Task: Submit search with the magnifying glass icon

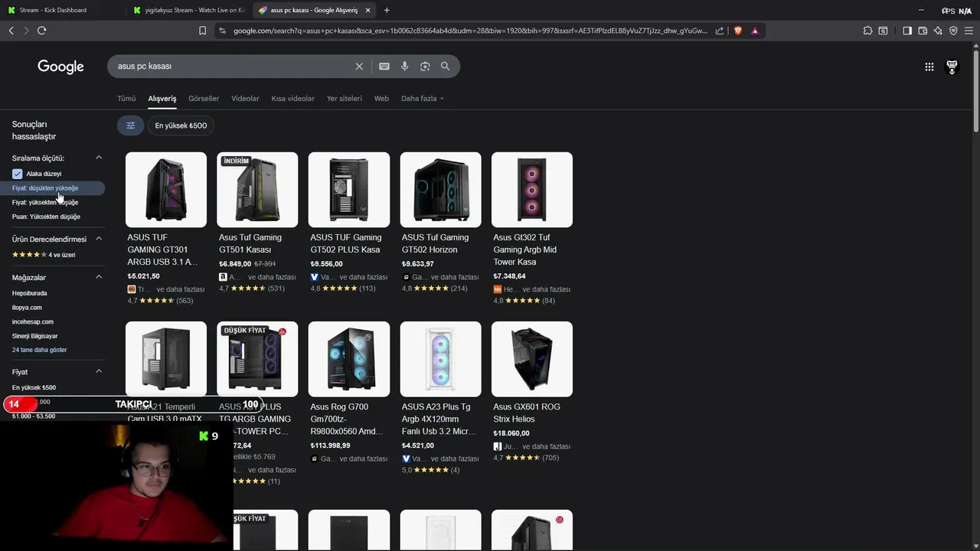Action: click(445, 67)
